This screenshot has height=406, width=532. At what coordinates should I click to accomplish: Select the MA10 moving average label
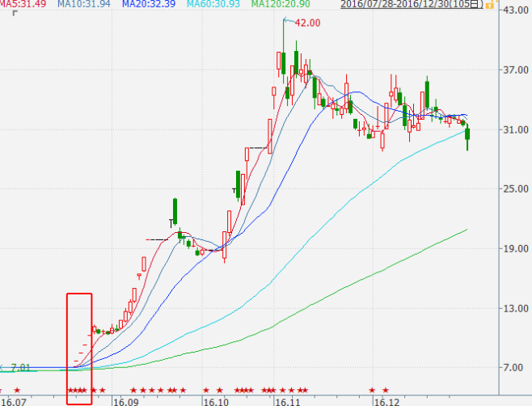[84, 5]
